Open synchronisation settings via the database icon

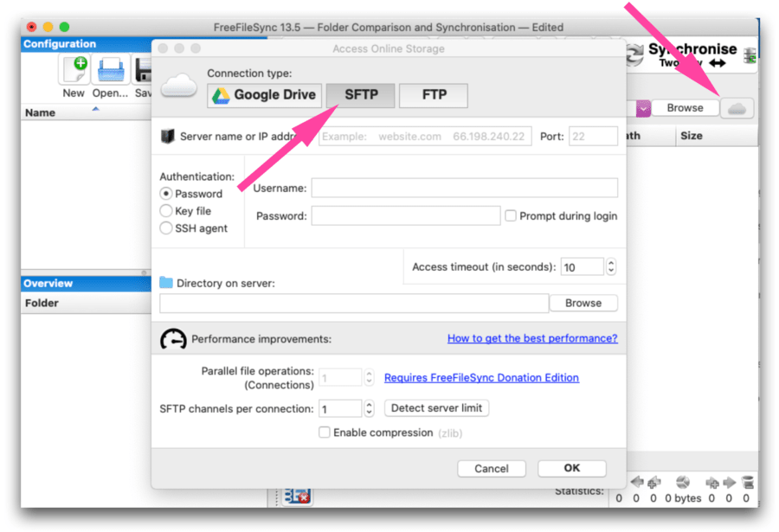[750, 55]
